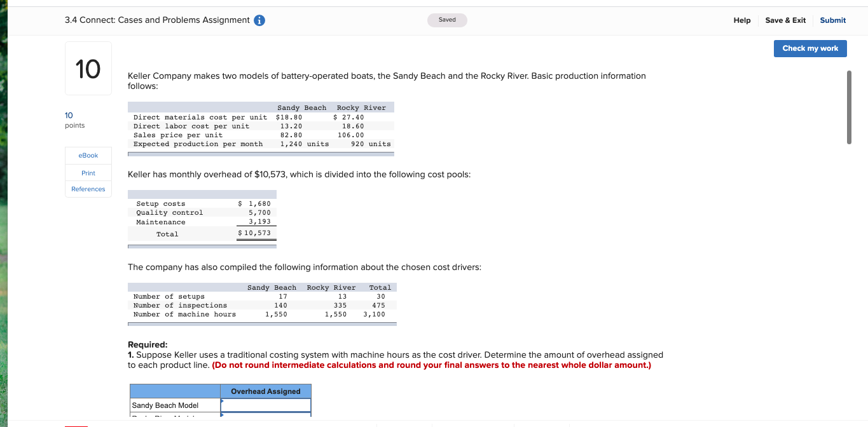Screen dimensions: 868x427
Task: Submit the assignment
Action: click(x=832, y=20)
